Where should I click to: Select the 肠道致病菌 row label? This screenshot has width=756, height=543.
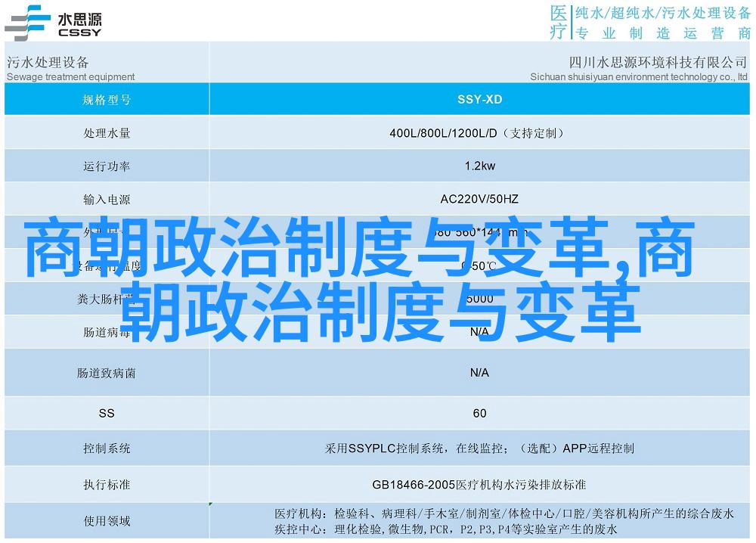pos(107,373)
